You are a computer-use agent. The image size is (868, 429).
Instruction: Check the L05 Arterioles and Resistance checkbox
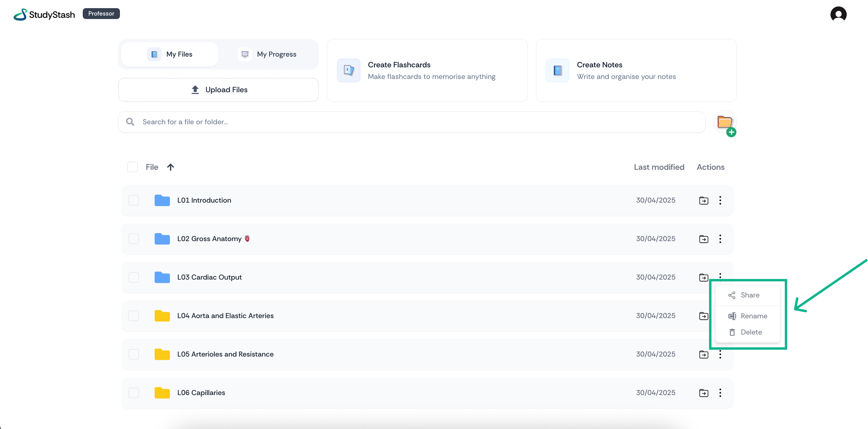[x=134, y=354]
